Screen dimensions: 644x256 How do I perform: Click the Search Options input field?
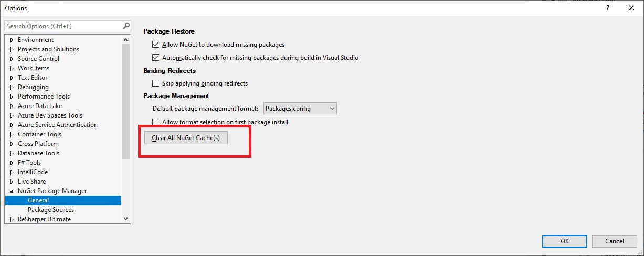pos(63,26)
